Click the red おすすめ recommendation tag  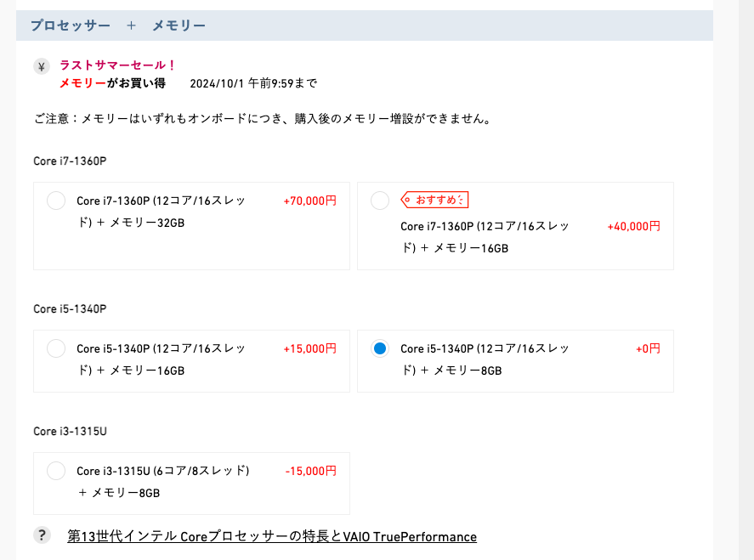[435, 200]
